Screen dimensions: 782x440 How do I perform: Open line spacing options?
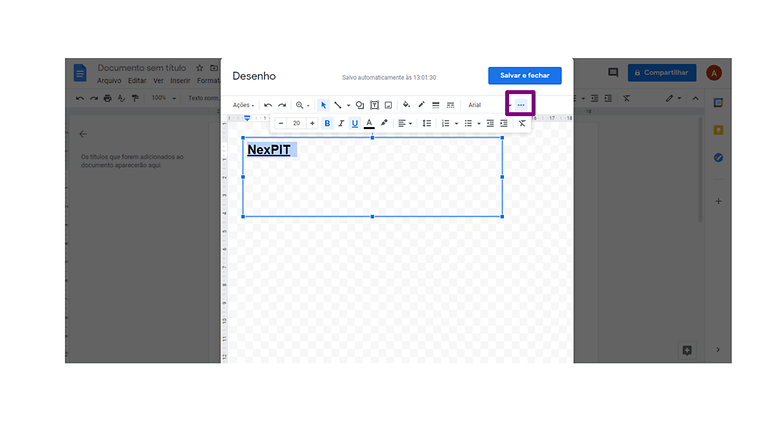point(427,123)
